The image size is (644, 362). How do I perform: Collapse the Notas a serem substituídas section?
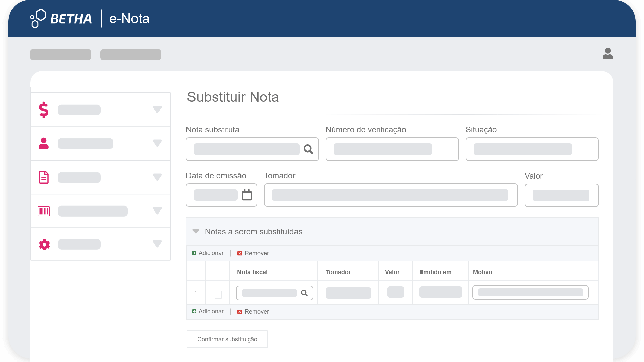(196, 232)
